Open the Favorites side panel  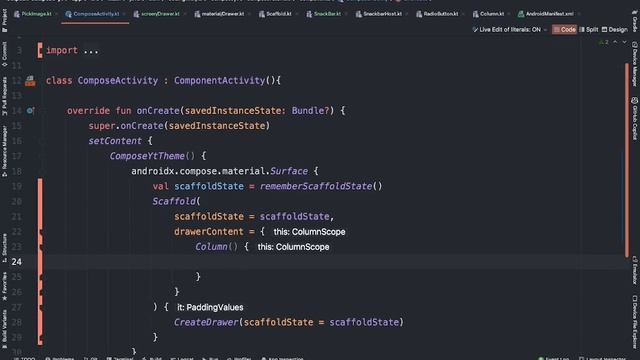pyautogui.click(x=4, y=286)
